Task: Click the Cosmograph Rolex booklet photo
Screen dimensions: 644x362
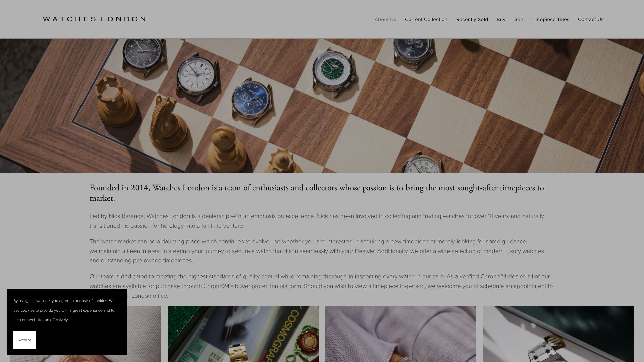Action: coord(243,334)
